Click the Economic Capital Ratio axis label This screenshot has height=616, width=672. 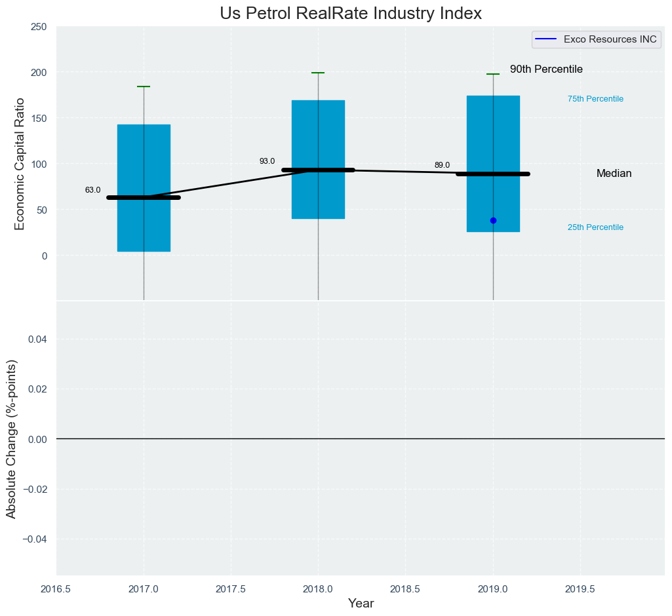[20, 164]
